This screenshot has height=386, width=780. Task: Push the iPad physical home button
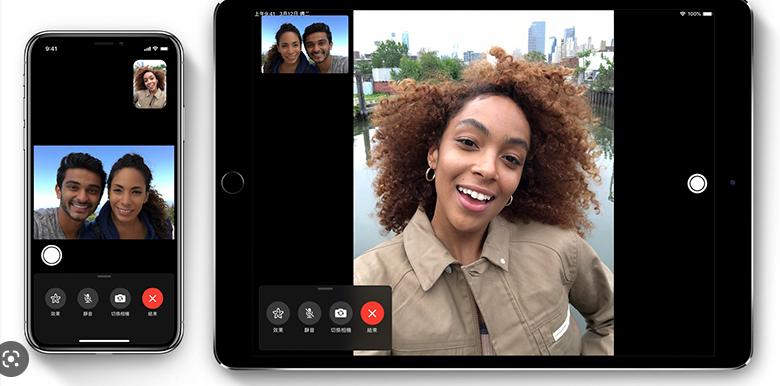point(232,183)
